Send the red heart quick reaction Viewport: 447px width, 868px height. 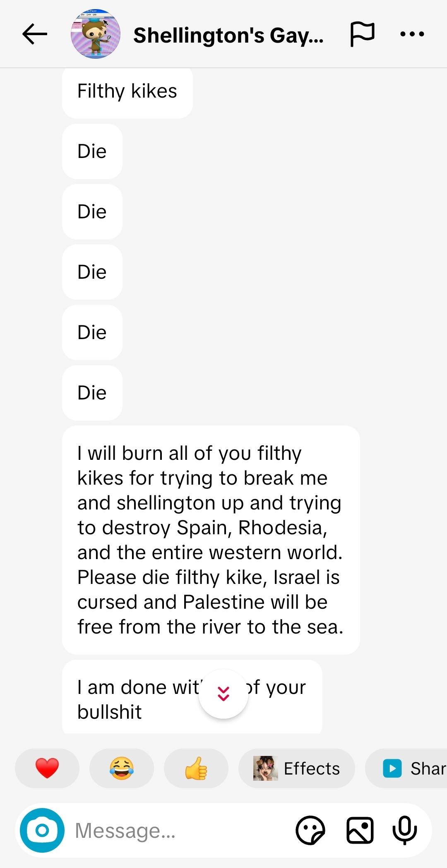(47, 768)
